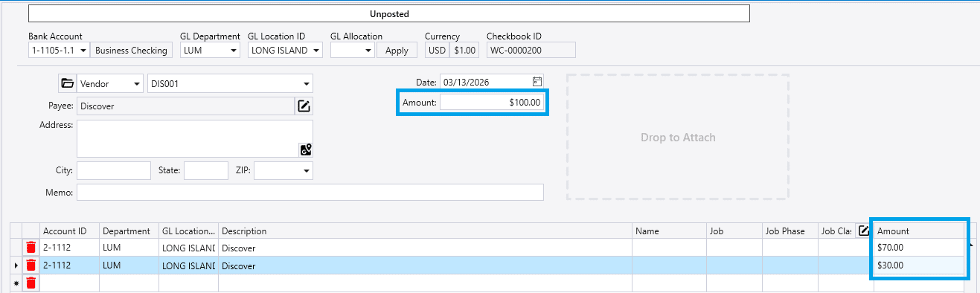The width and height of the screenshot is (980, 293).
Task: Select the $30.00 amount cell
Action: coord(920,265)
